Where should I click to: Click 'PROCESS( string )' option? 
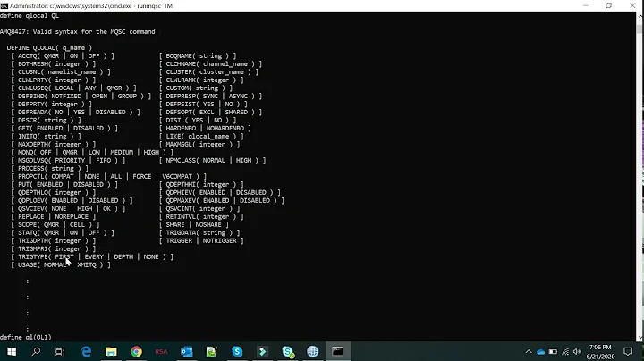[49, 169]
